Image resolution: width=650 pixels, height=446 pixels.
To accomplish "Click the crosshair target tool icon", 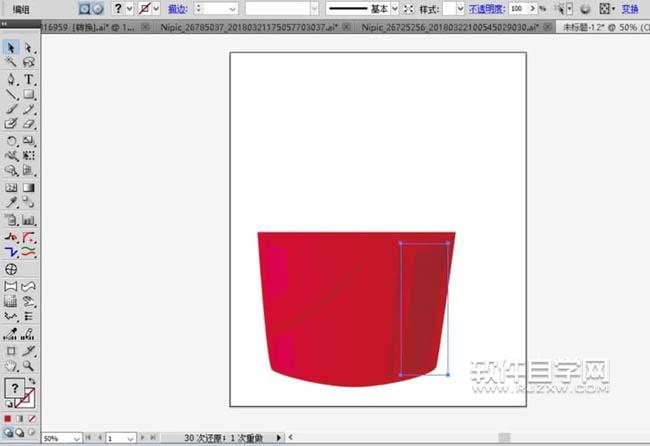I will coord(11,269).
